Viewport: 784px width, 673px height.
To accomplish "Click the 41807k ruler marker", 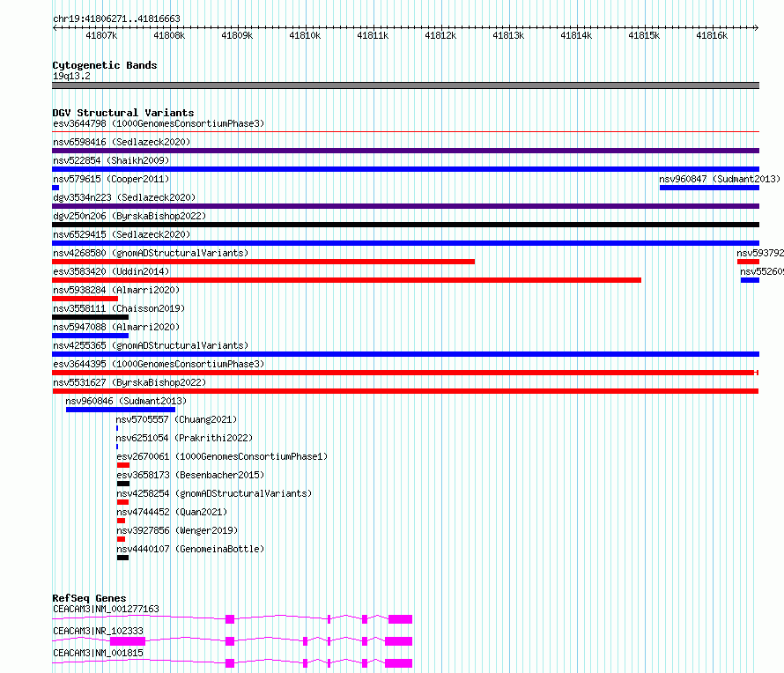I will click(x=101, y=35).
